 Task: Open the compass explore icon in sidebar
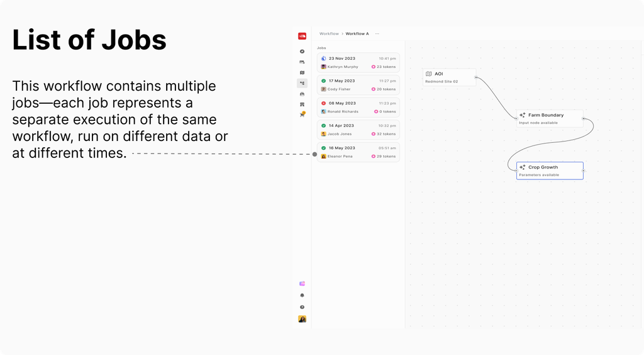coord(302,52)
